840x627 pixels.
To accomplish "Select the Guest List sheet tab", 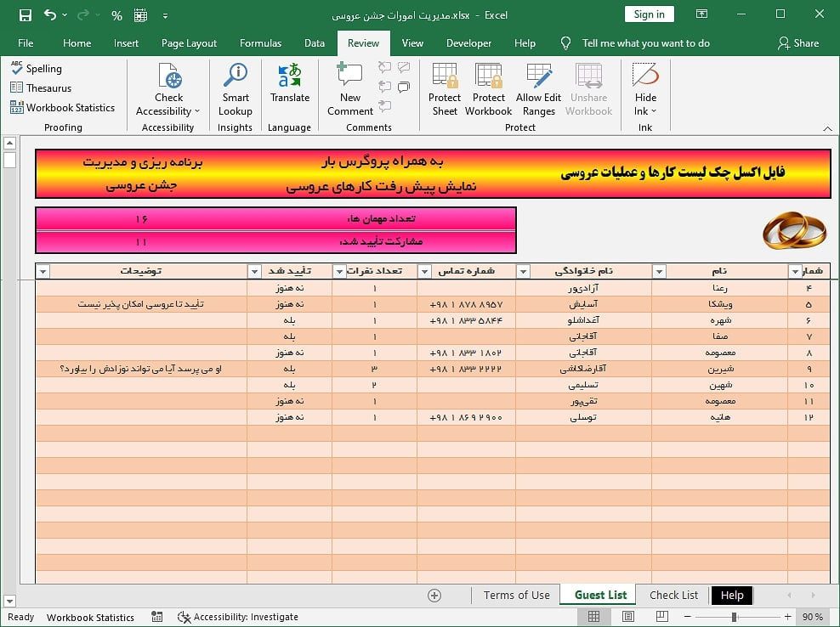I will point(600,596).
